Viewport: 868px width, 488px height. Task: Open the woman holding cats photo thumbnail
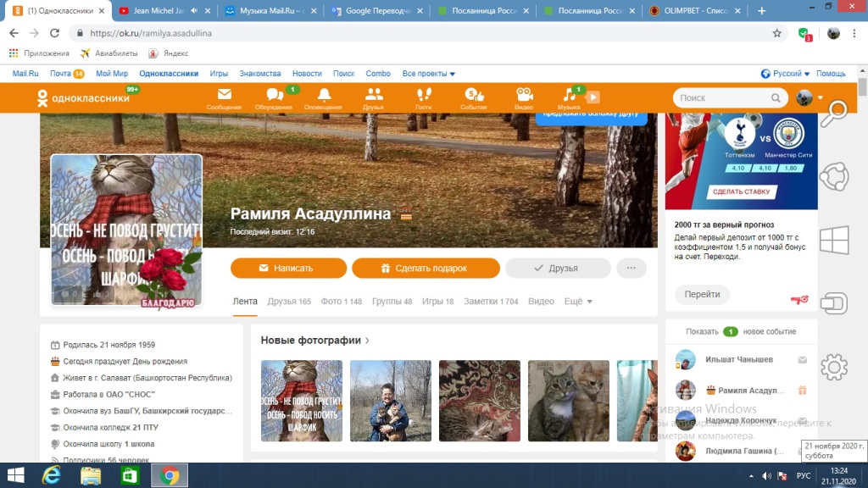(x=390, y=401)
